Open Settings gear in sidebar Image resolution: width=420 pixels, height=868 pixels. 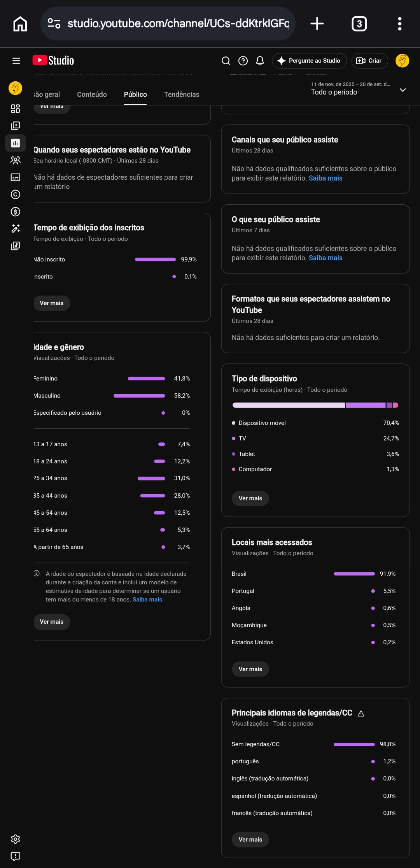pyautogui.click(x=16, y=839)
